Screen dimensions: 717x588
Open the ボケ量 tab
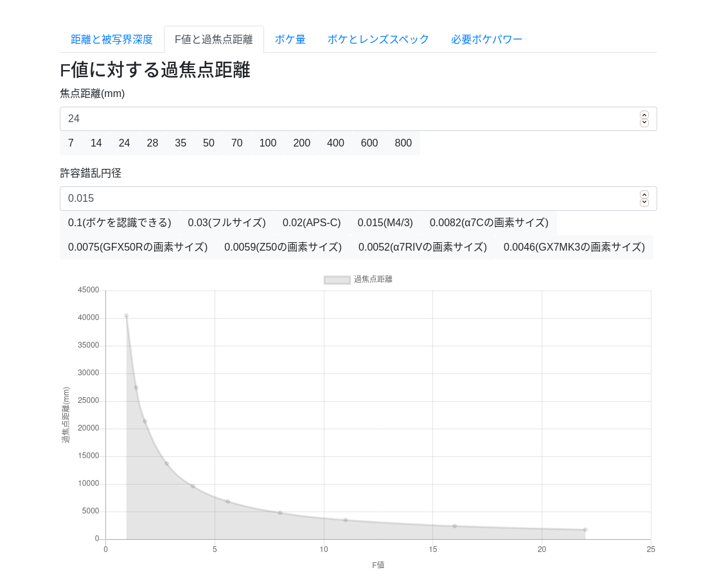pyautogui.click(x=290, y=39)
